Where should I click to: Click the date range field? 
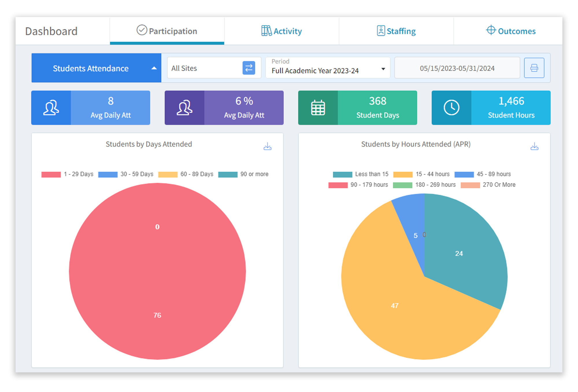pos(457,68)
